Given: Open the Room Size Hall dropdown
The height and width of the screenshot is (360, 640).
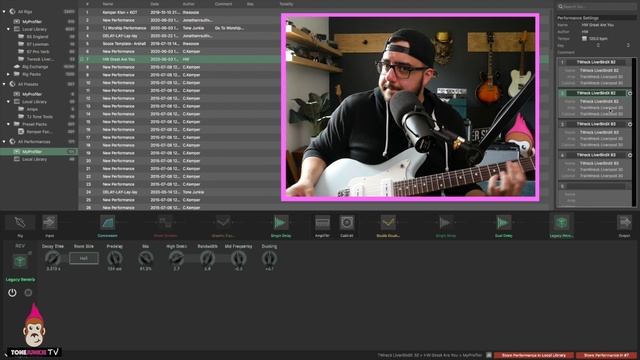Looking at the screenshot, I should pyautogui.click(x=84, y=258).
